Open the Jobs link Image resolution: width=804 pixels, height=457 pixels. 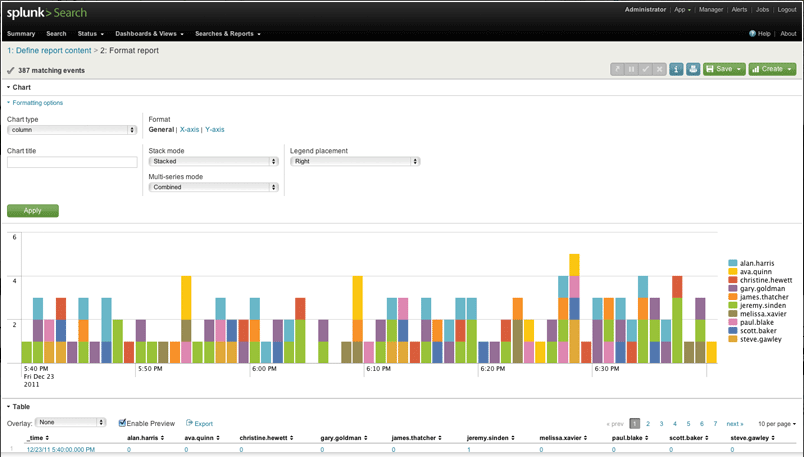(x=762, y=10)
